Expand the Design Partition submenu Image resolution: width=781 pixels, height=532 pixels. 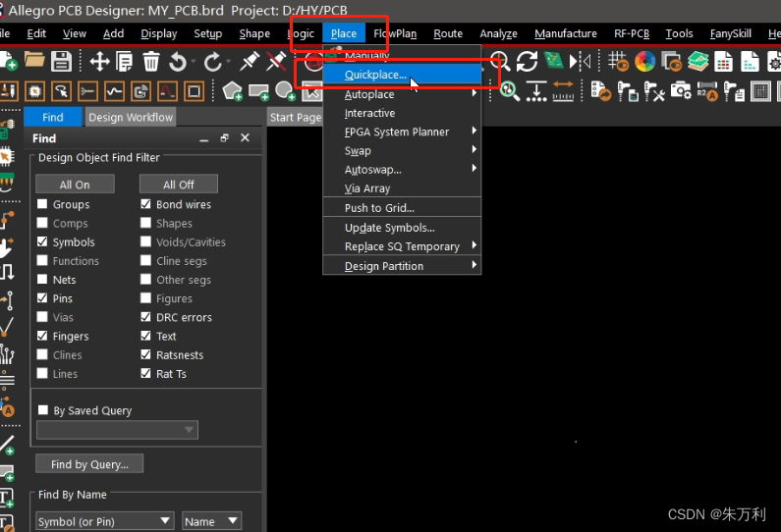coord(402,266)
